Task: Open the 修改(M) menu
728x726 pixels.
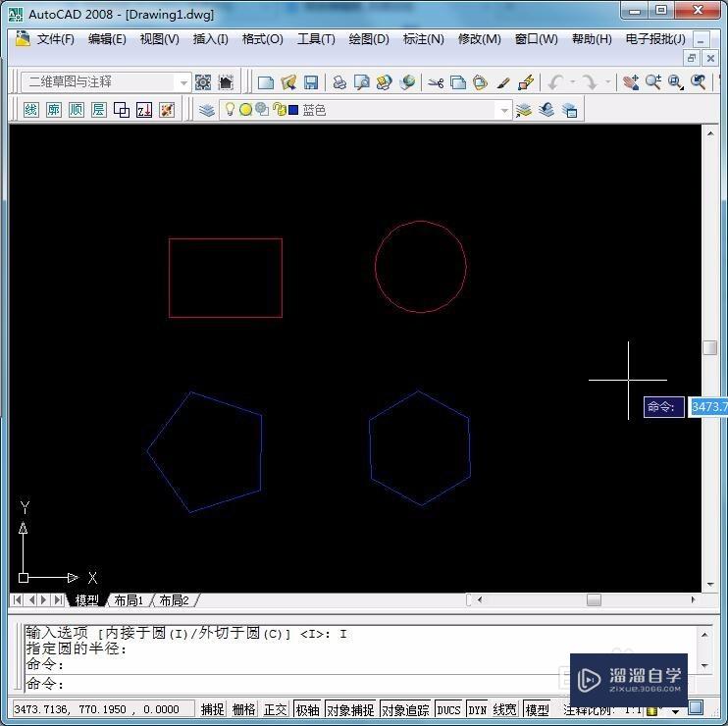Action: click(479, 39)
